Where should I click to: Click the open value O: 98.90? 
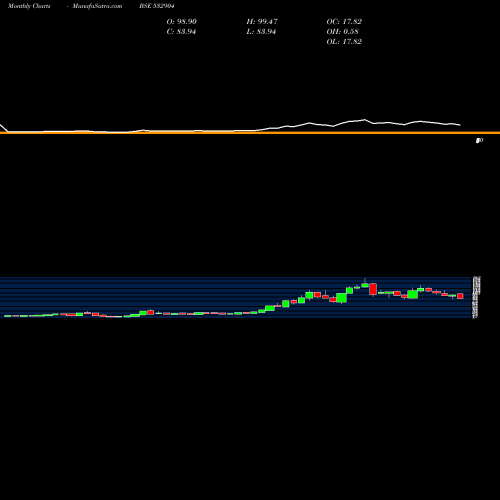point(182,22)
